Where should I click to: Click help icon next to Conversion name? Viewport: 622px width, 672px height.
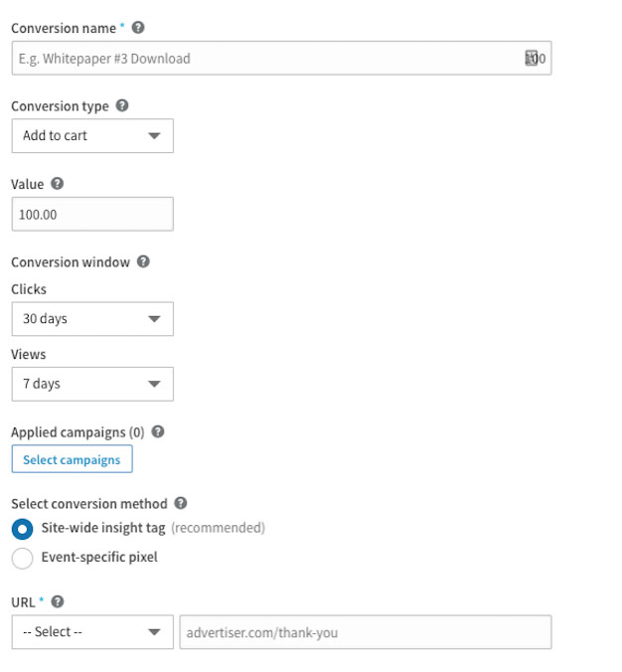tap(137, 28)
